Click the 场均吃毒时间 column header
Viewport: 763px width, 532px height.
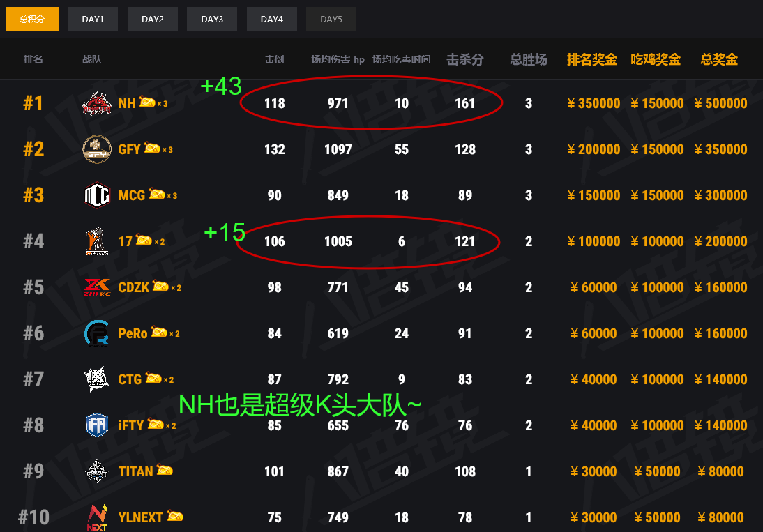(x=402, y=59)
